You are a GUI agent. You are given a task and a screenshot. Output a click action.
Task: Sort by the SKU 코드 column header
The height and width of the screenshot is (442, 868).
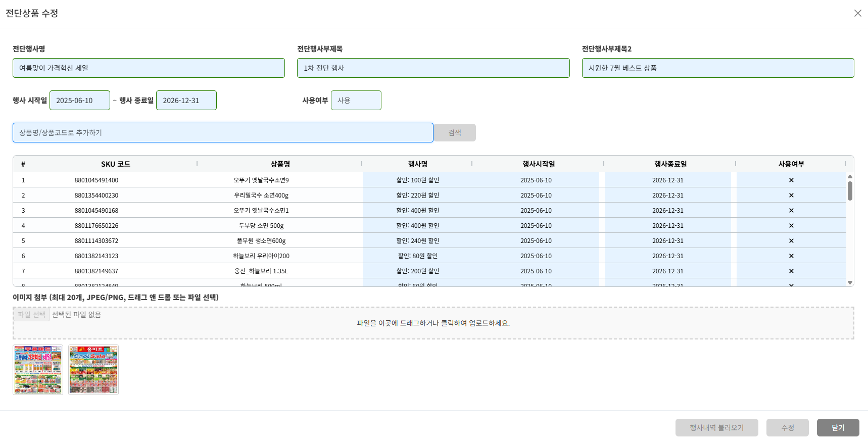coord(115,164)
